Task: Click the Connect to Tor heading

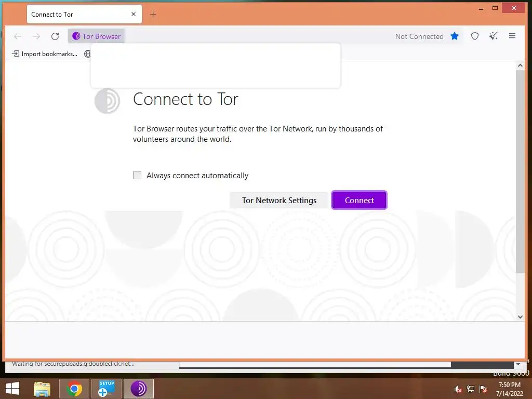Action: pyautogui.click(x=185, y=99)
